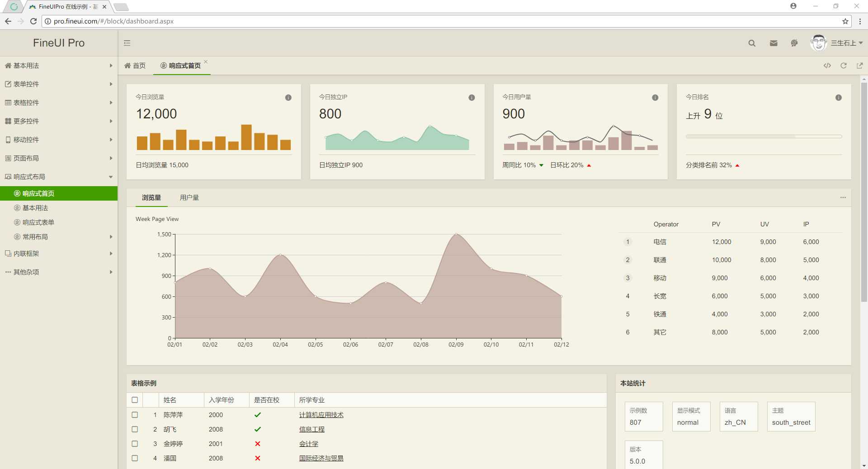The width and height of the screenshot is (868, 469).
Task: Open 基本用法 under 响应式布局
Action: (x=59, y=208)
